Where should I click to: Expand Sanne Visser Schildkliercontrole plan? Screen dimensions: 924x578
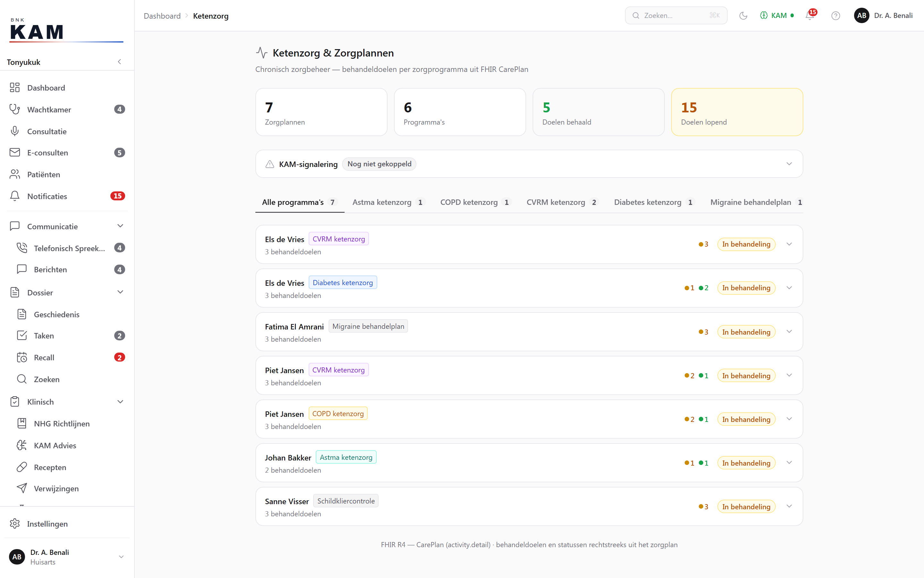(529, 506)
